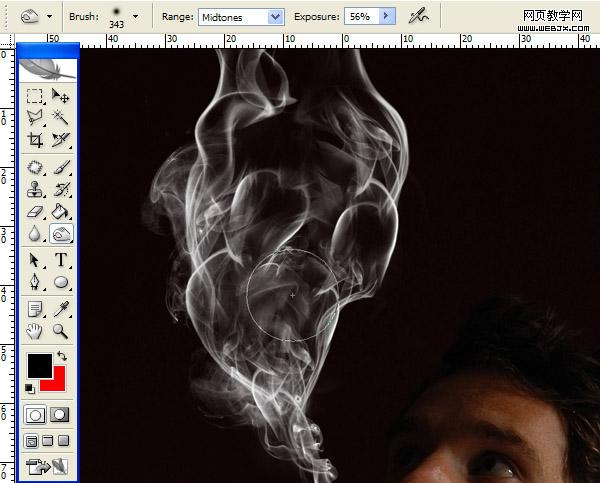Select the Polygonal Lasso tool

[34, 117]
